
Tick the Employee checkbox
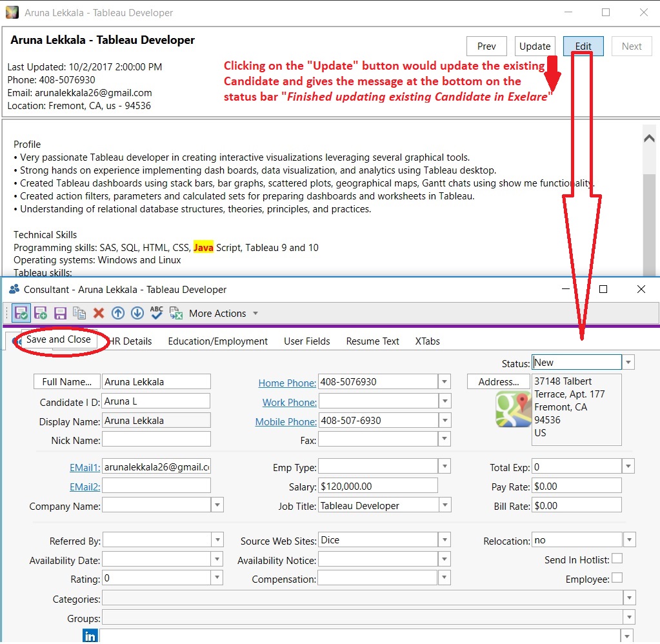pyautogui.click(x=617, y=578)
